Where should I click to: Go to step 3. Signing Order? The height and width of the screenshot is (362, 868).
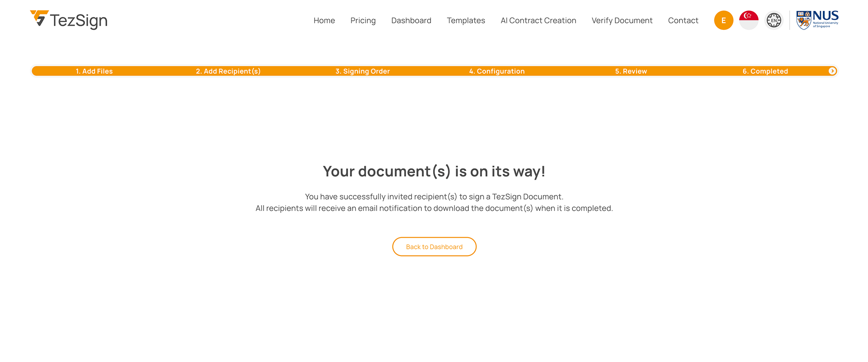pyautogui.click(x=362, y=71)
